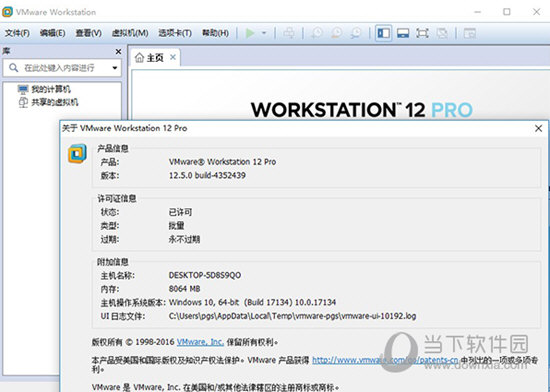
Task: Click the license type 批量 value
Action: tap(176, 226)
